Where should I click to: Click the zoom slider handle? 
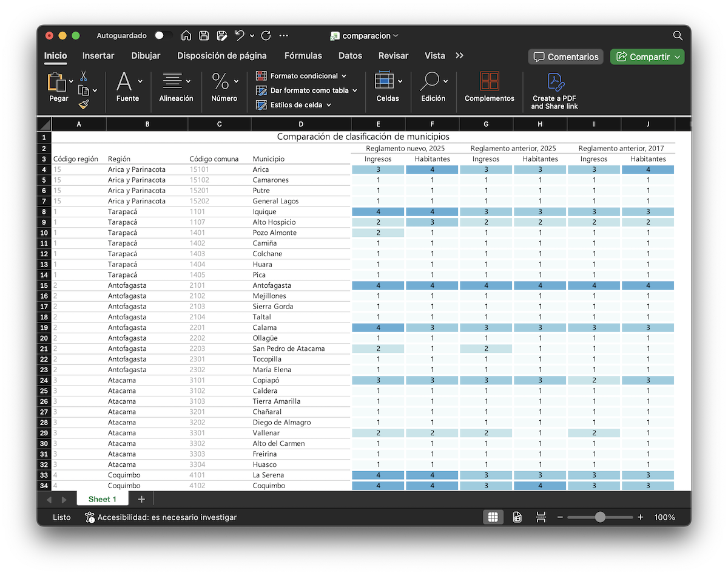600,517
